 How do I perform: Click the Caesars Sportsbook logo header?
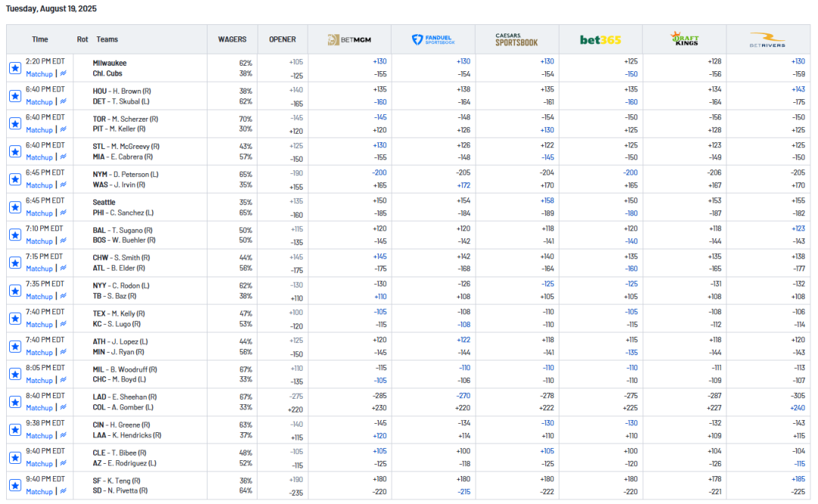pyautogui.click(x=517, y=39)
